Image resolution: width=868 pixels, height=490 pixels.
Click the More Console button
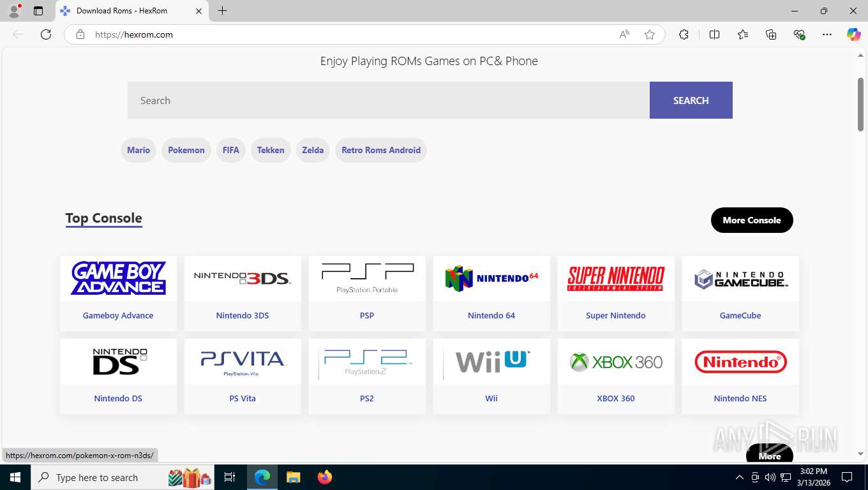pos(752,220)
